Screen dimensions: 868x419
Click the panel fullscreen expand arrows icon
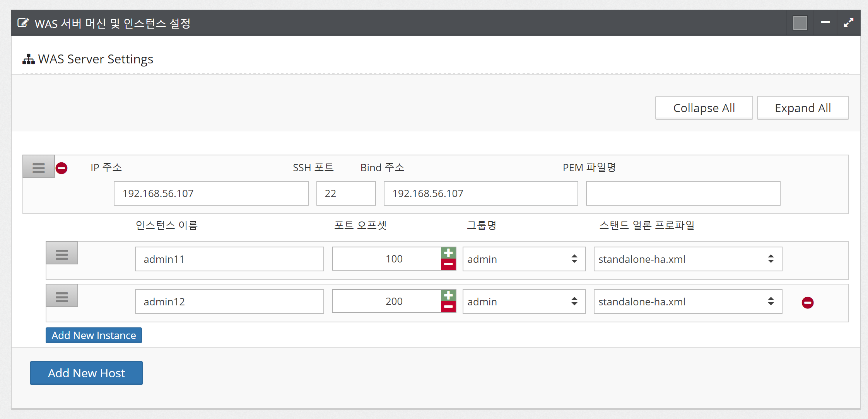tap(848, 23)
